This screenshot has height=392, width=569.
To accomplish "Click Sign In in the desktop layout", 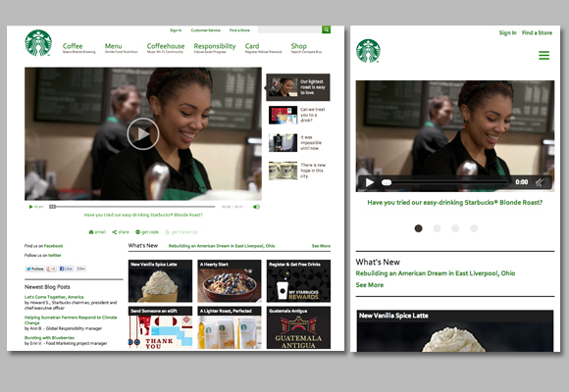I will click(x=176, y=30).
